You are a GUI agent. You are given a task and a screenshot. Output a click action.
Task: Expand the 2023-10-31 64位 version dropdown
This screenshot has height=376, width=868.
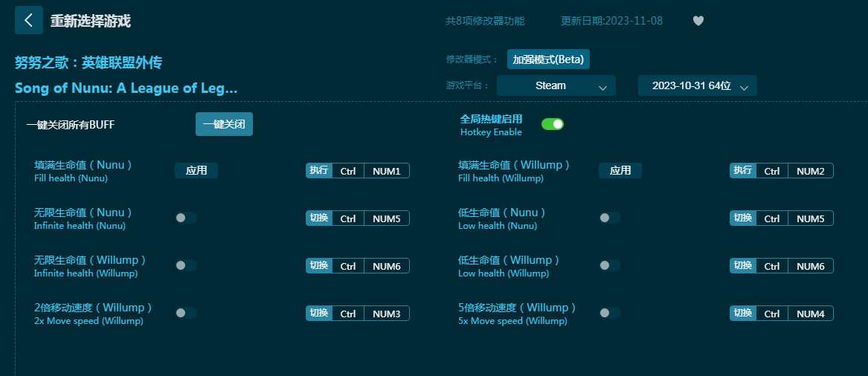point(697,85)
